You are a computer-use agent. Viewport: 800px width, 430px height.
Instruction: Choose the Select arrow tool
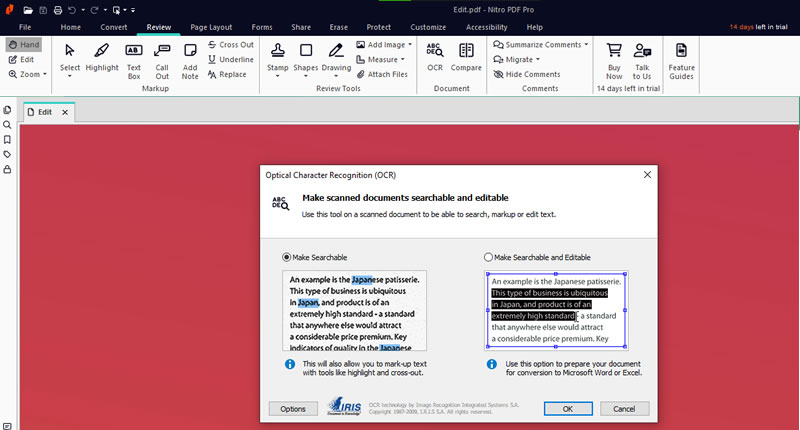(x=69, y=56)
